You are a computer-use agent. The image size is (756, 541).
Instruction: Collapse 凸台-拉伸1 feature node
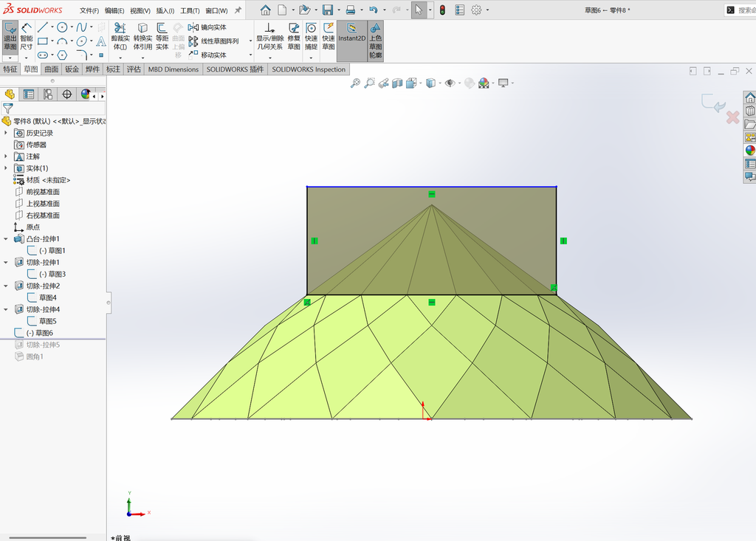[6, 238]
